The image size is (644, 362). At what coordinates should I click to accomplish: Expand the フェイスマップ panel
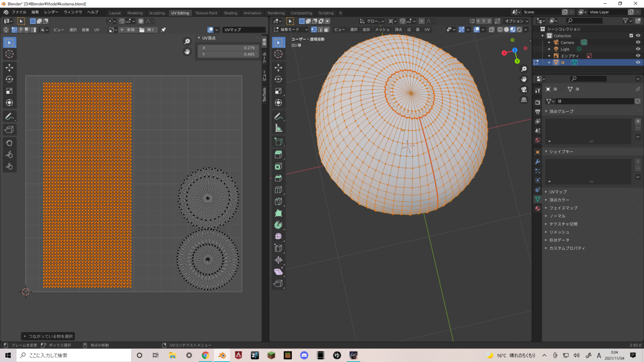[563, 208]
